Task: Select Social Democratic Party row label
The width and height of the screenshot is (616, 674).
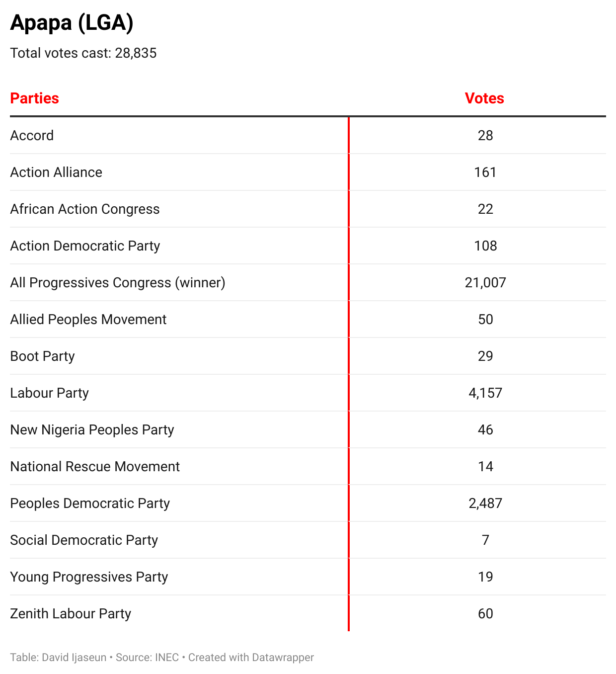Action: tap(84, 540)
